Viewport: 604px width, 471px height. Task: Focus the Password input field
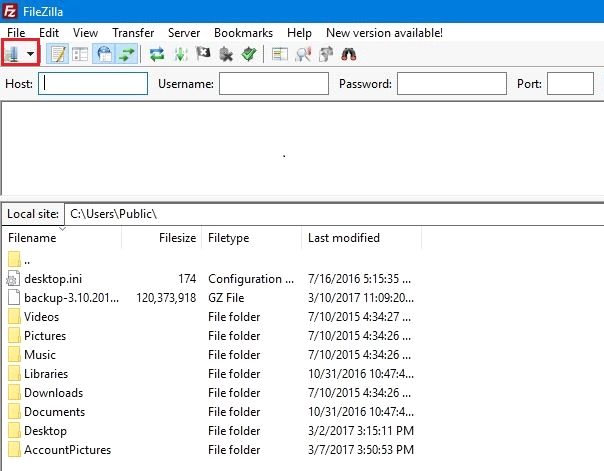(452, 84)
